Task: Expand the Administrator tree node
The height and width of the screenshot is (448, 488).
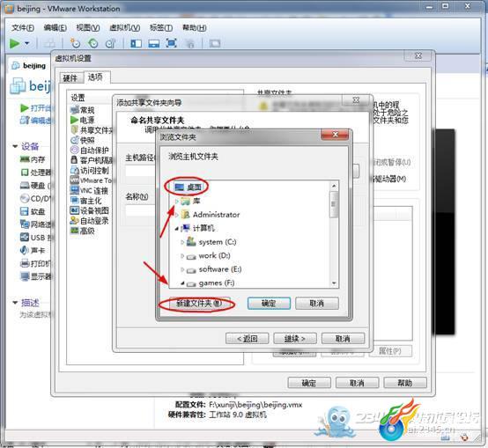Action: coord(176,215)
